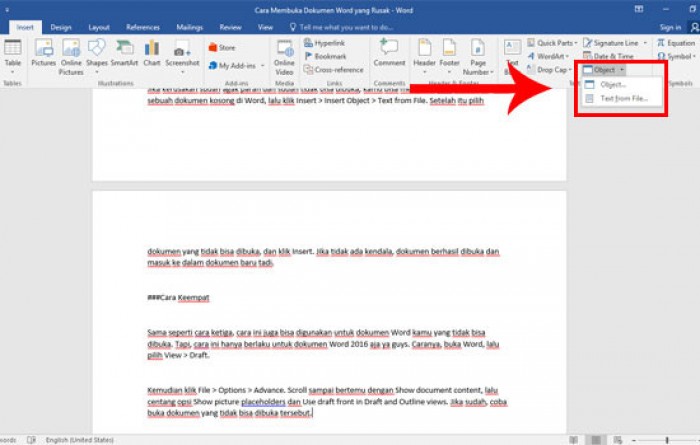Open the Review tab

pyautogui.click(x=230, y=27)
